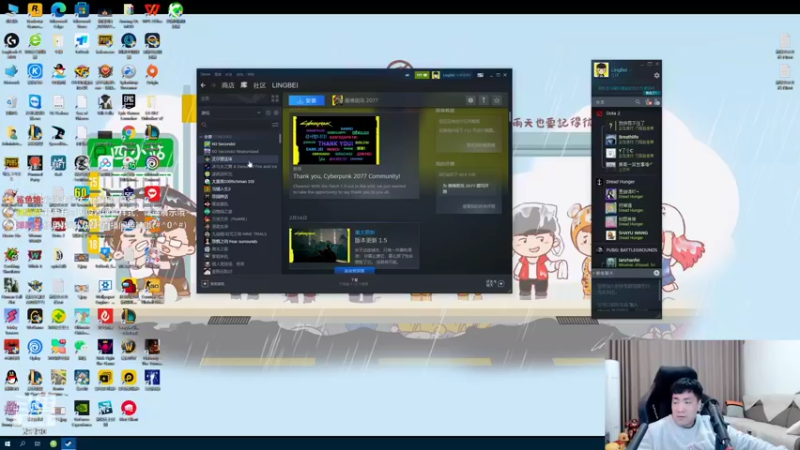Click the Steam menu in the title bar
Image resolution: width=800 pixels, height=450 pixels.
(205, 74)
